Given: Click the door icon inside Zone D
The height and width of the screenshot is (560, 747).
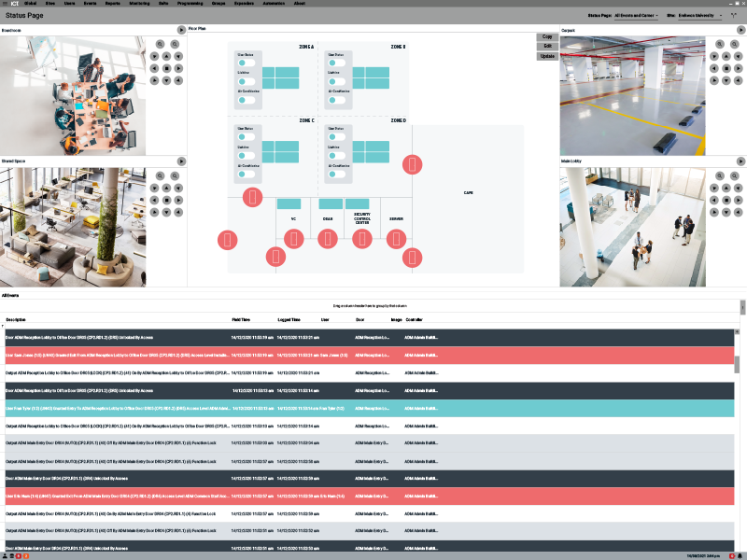Looking at the screenshot, I should [x=411, y=165].
